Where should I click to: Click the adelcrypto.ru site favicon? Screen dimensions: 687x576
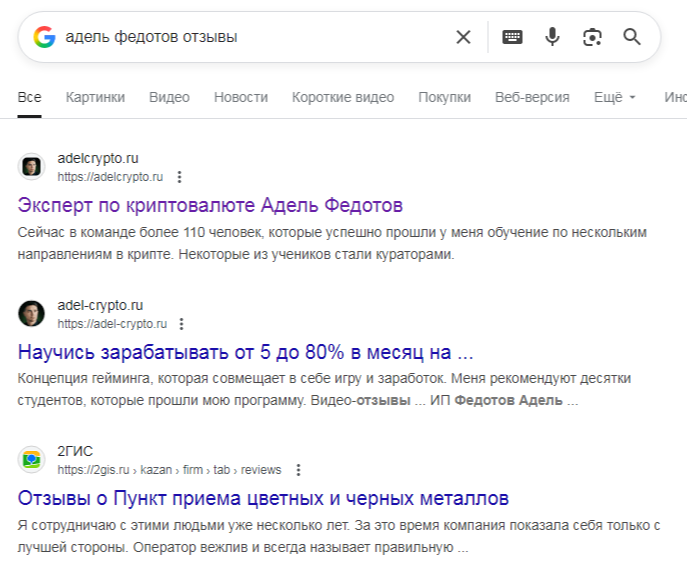(x=32, y=167)
